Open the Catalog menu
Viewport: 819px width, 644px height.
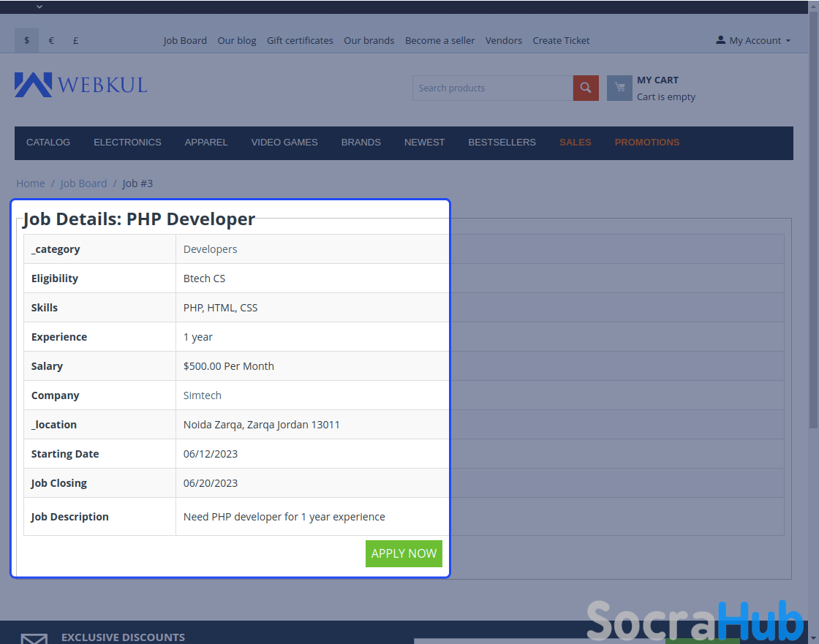click(x=48, y=142)
